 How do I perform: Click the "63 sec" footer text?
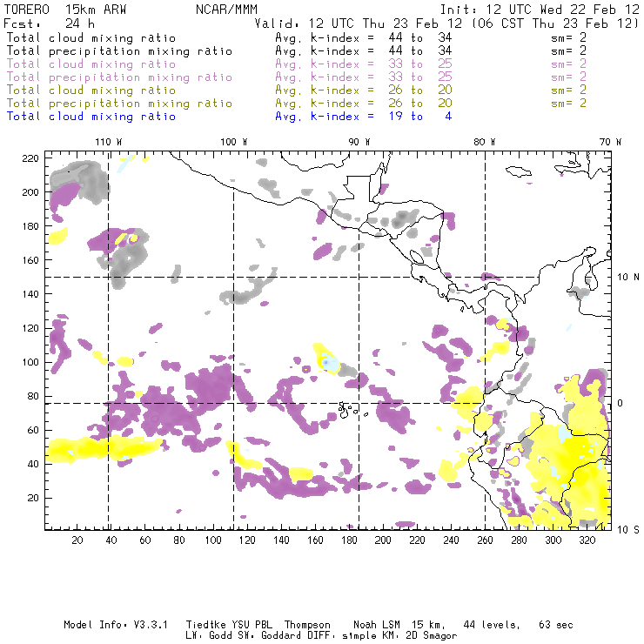tap(556, 625)
